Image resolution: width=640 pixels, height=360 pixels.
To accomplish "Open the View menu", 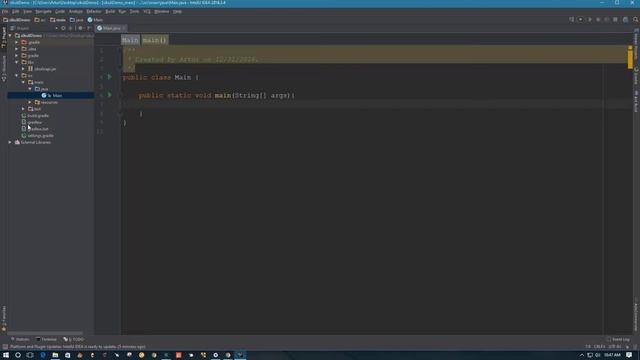I will point(27,11).
